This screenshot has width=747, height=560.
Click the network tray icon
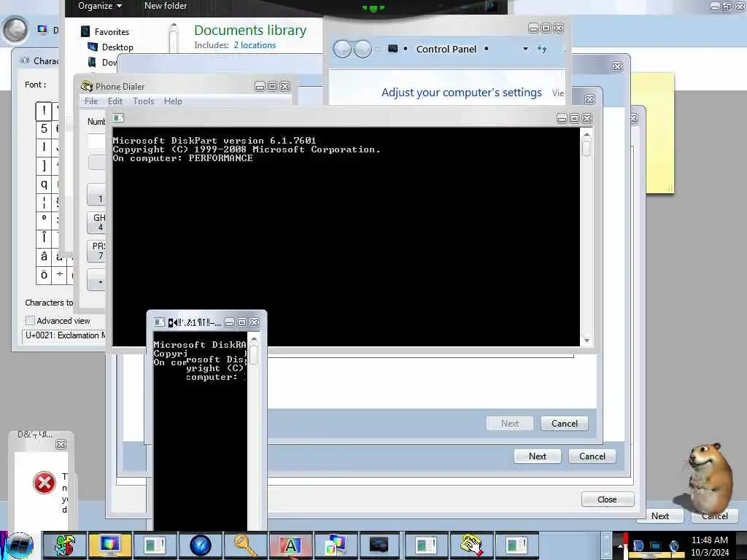[x=656, y=545]
